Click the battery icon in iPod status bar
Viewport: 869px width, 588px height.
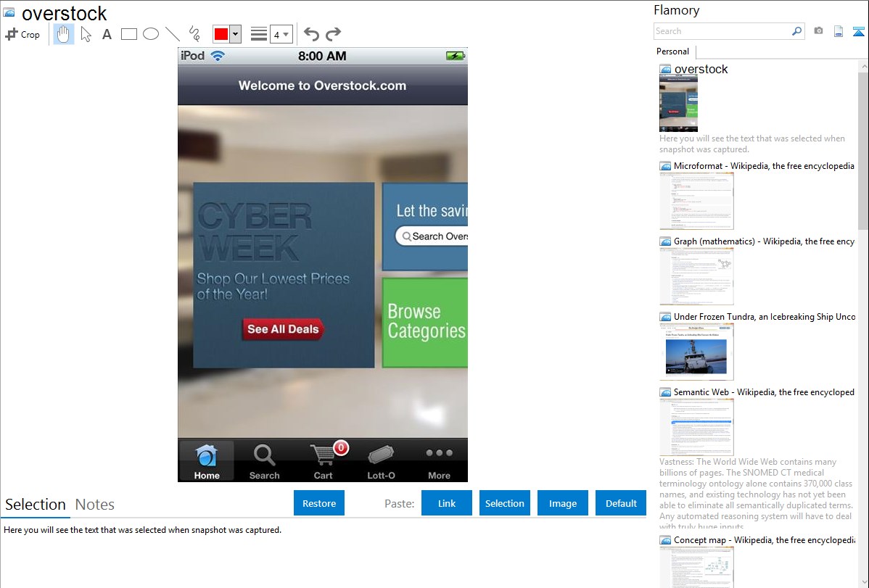click(456, 56)
